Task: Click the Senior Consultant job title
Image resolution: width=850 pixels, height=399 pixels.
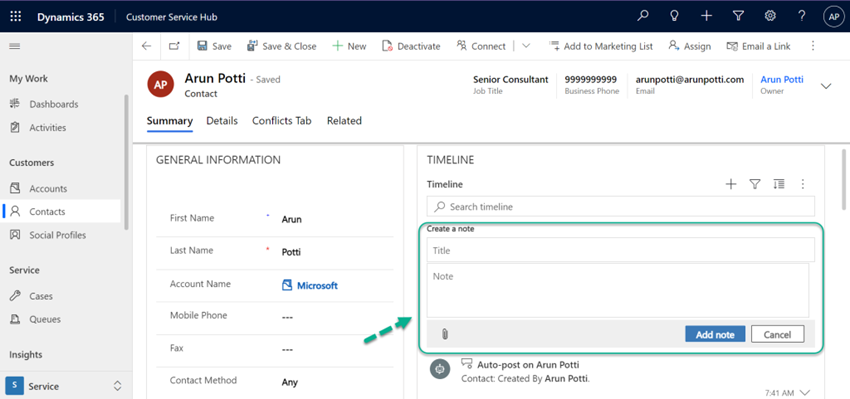Action: 511,80
